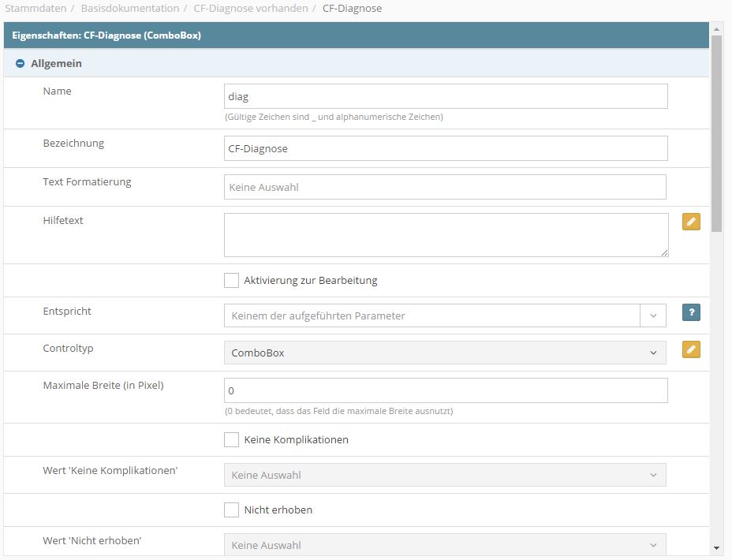Collapse the Allgemein section using the minus icon
The image size is (732, 560).
pyautogui.click(x=20, y=63)
